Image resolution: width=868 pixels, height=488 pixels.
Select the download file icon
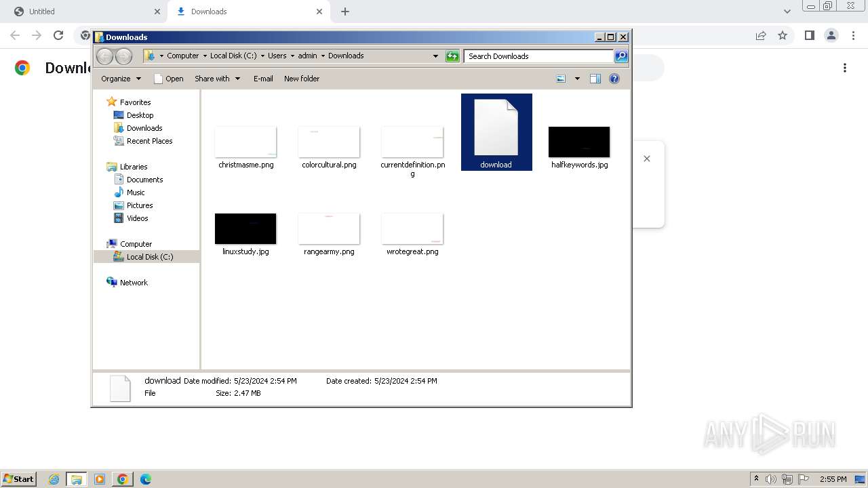496,127
